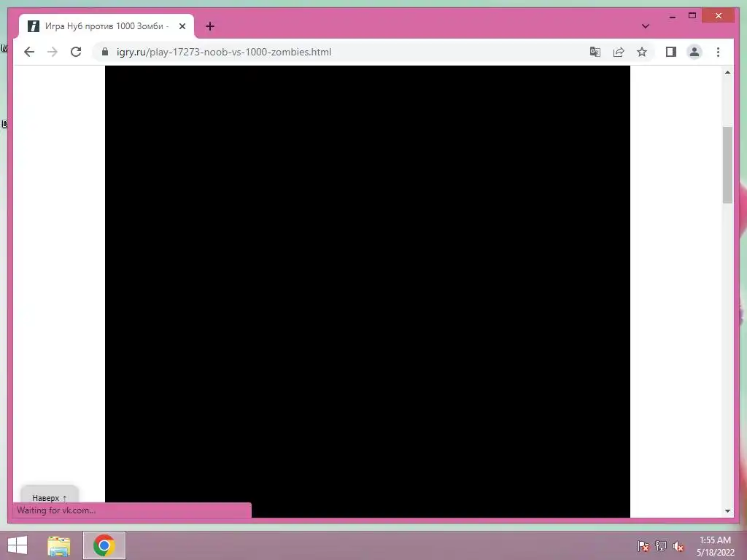Click the Chrome taskbar icon
The width and height of the screenshot is (747, 560).
[104, 545]
